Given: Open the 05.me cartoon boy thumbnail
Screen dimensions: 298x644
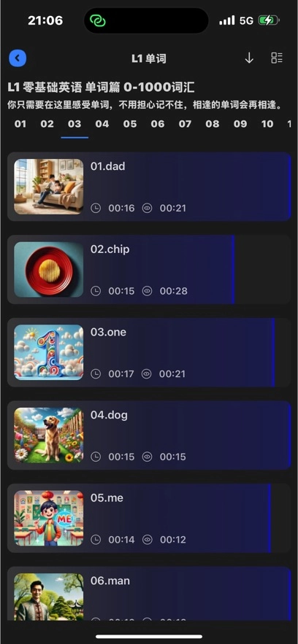Looking at the screenshot, I should [48, 519].
